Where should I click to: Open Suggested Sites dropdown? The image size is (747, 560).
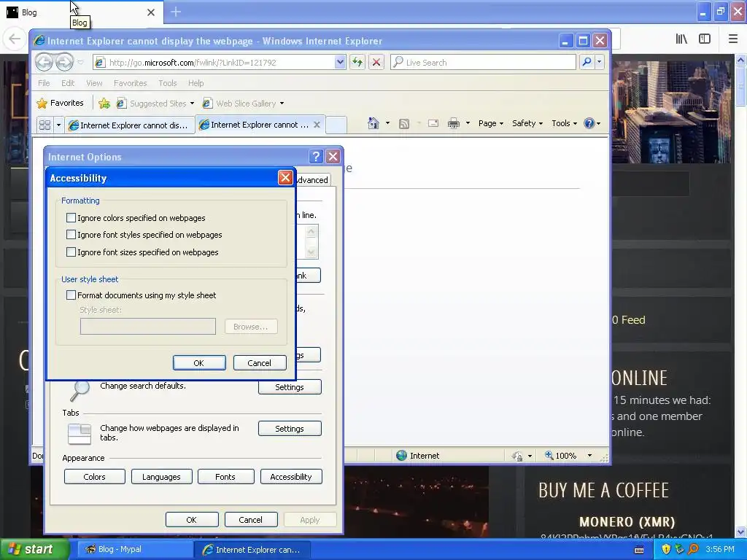tap(156, 104)
